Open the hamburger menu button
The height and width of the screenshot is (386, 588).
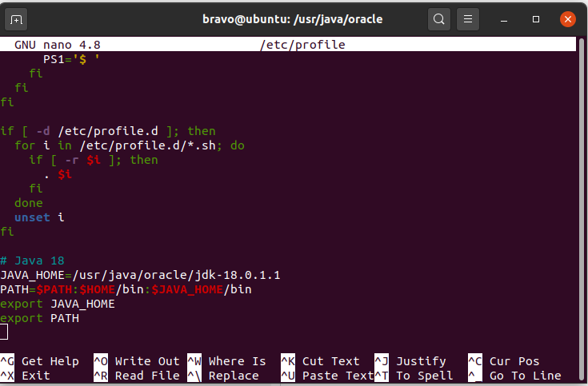point(468,19)
